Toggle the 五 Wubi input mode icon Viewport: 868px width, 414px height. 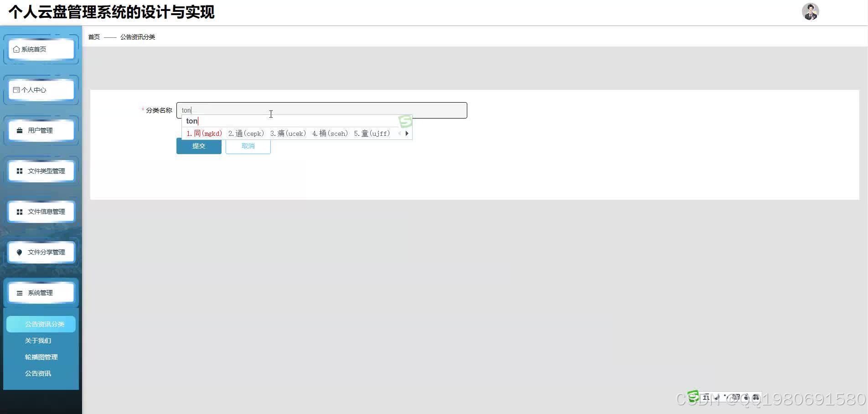(706, 397)
